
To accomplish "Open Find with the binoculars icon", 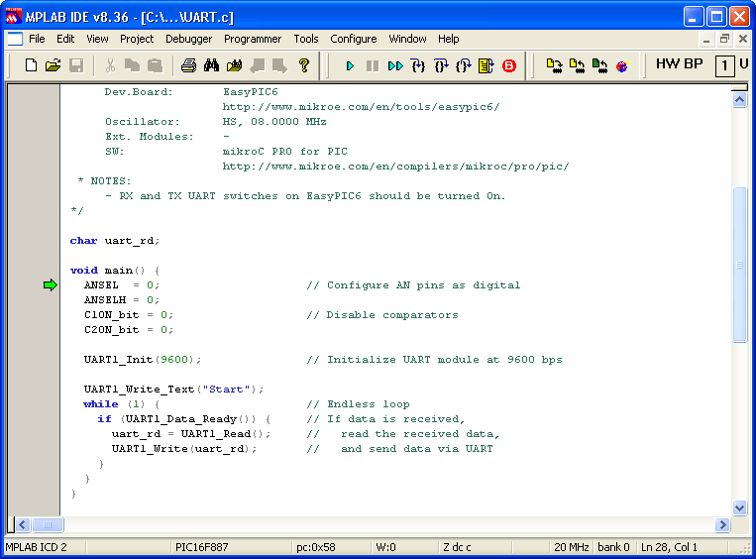I will pyautogui.click(x=211, y=65).
